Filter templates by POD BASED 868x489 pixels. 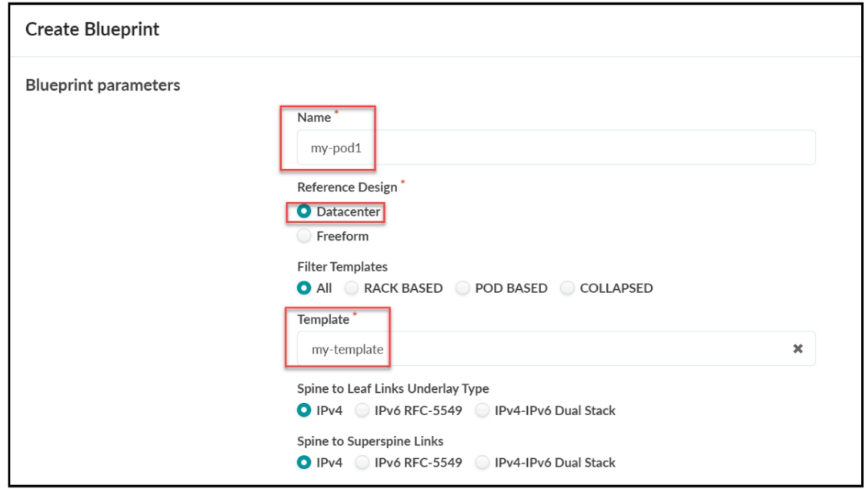[x=463, y=288]
